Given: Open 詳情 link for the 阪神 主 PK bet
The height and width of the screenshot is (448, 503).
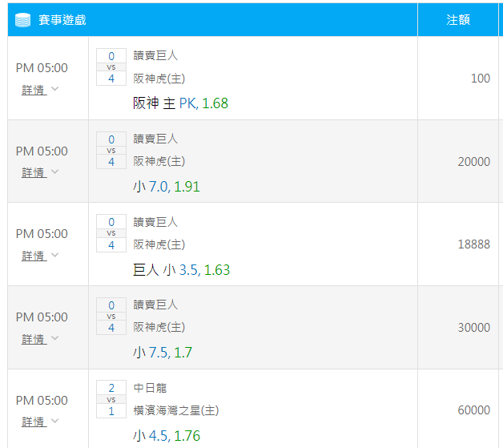Looking at the screenshot, I should coord(34,90).
